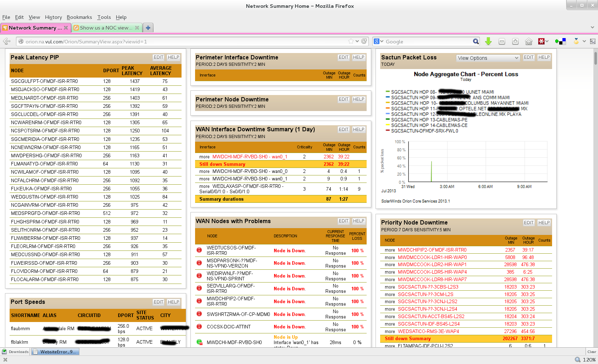Open the MWDCHIPIP2-OFMDF-ISR-RTR0 priority node link
The width and height of the screenshot is (598, 364).
[x=432, y=250]
